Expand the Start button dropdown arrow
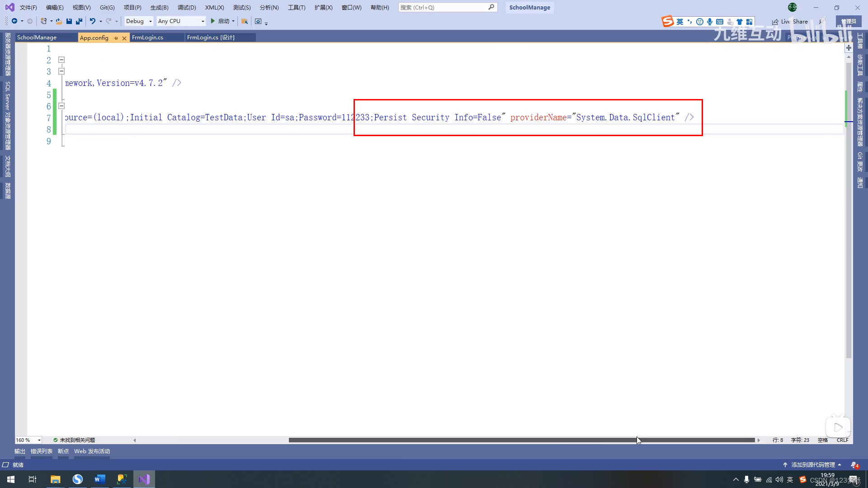Screen dimensions: 868x488 click(x=233, y=21)
